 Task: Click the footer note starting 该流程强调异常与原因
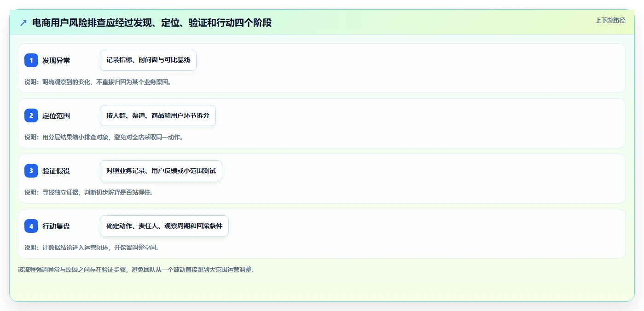[x=136, y=270]
